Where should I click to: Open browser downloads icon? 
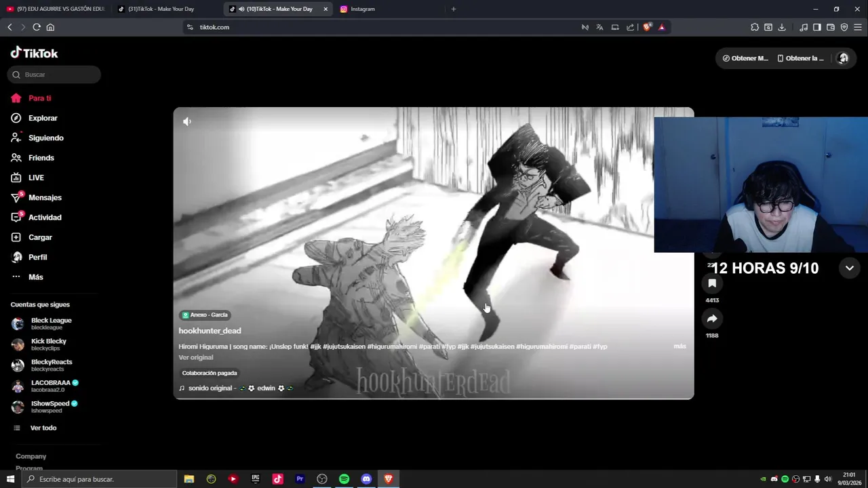pyautogui.click(x=782, y=27)
